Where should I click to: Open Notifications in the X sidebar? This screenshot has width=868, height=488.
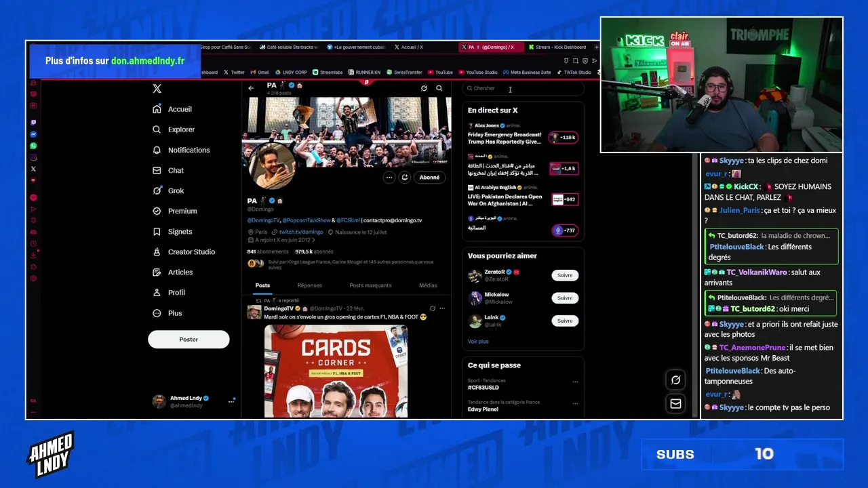tap(181, 150)
